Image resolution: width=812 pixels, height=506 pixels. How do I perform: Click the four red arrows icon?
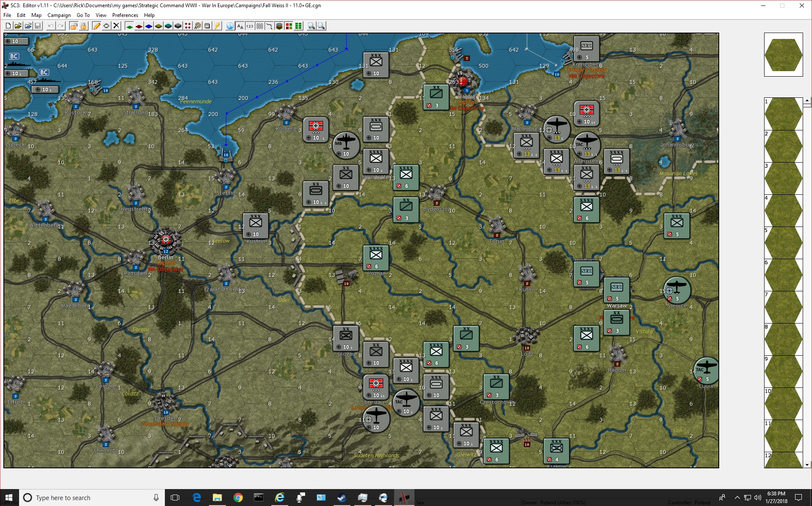coord(188,26)
